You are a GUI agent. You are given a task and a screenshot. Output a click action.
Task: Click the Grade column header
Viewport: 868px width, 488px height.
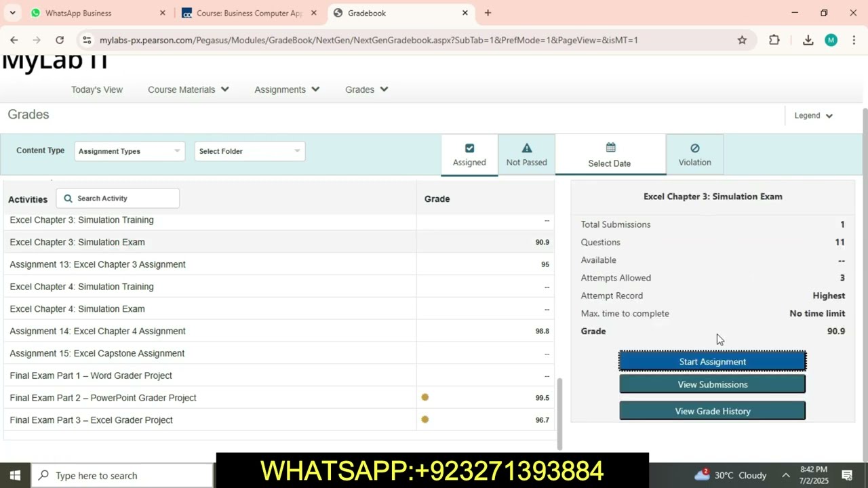pyautogui.click(x=437, y=199)
